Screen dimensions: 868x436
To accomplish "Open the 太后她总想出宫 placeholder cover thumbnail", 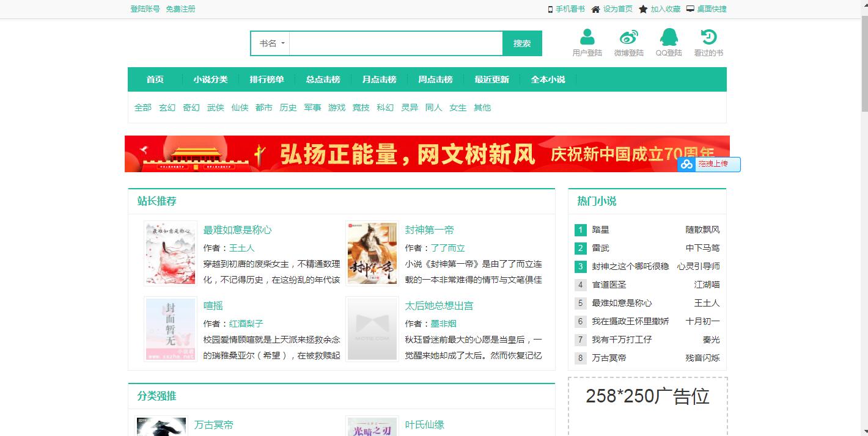I will point(372,329).
